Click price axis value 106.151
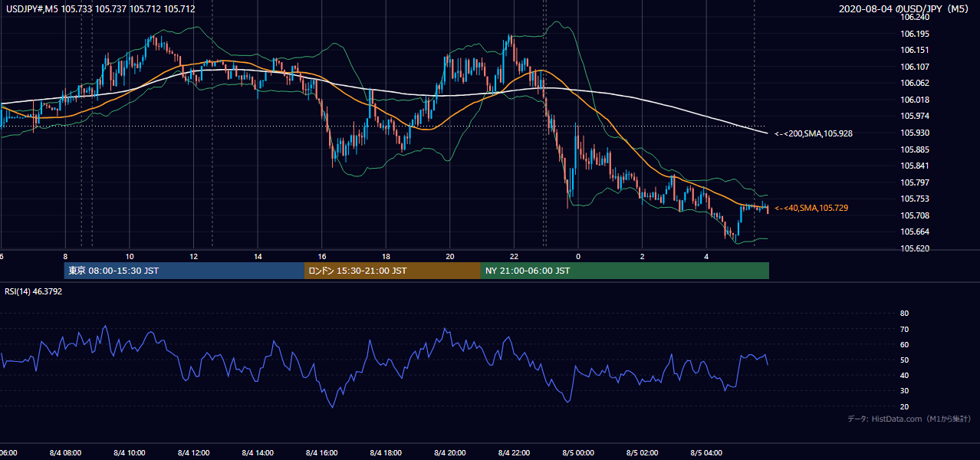The width and height of the screenshot is (980, 460). click(x=916, y=50)
